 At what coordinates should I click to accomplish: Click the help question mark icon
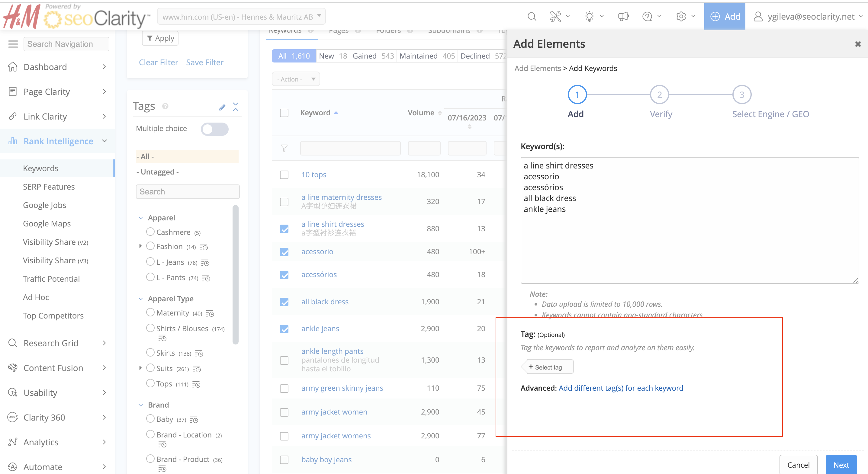coord(647,17)
